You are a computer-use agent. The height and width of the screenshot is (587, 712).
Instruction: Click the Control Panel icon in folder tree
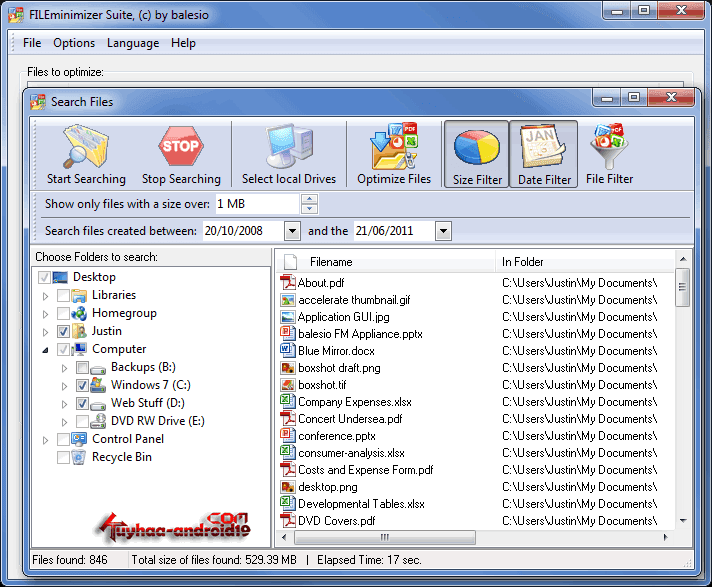[79, 439]
